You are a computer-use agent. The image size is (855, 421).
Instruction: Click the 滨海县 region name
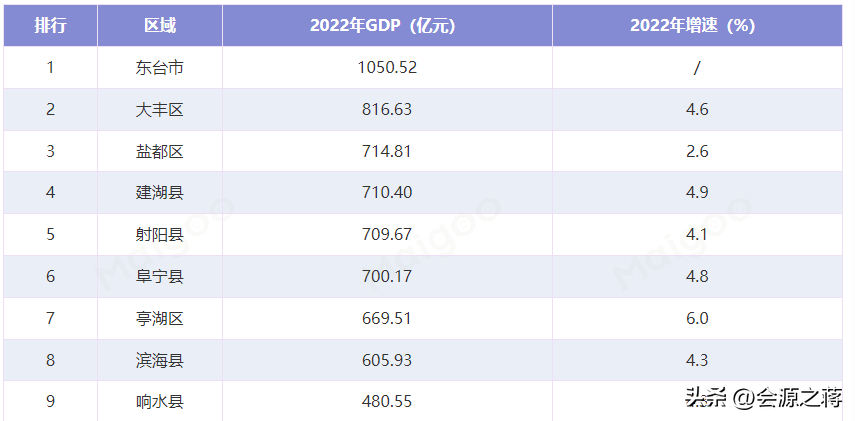tap(160, 360)
